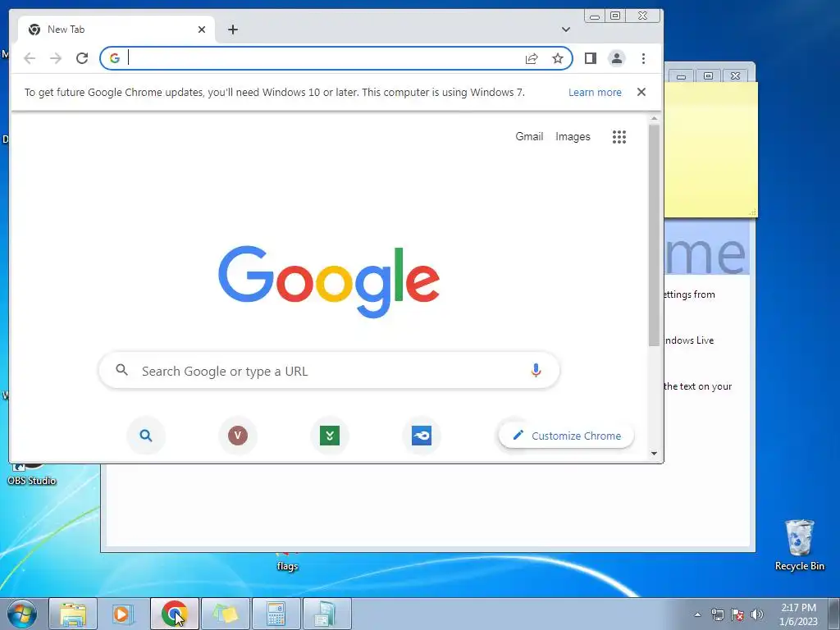The width and height of the screenshot is (840, 630).
Task: Select the flags desktop icon
Action: [287, 563]
